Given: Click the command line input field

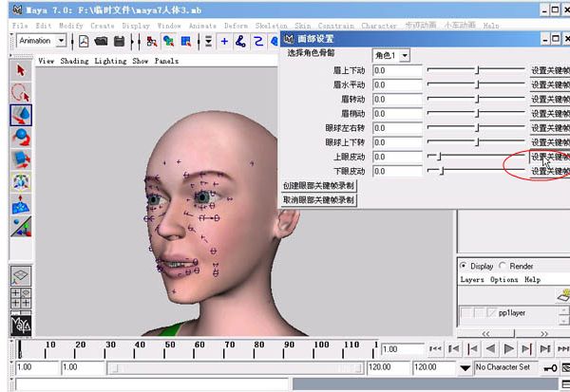Looking at the screenshot, I should coord(152,384).
